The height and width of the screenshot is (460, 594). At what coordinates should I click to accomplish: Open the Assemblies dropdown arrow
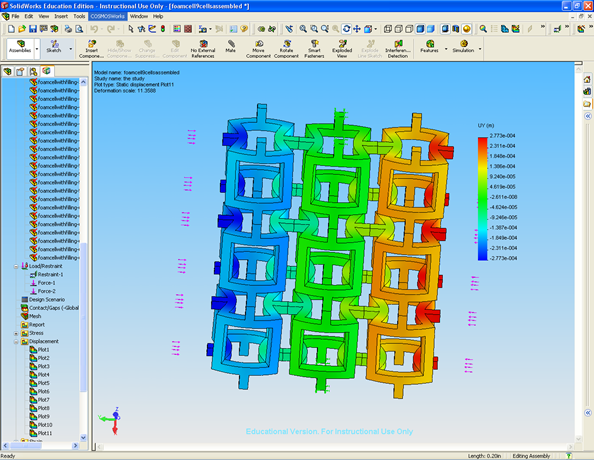(x=37, y=49)
